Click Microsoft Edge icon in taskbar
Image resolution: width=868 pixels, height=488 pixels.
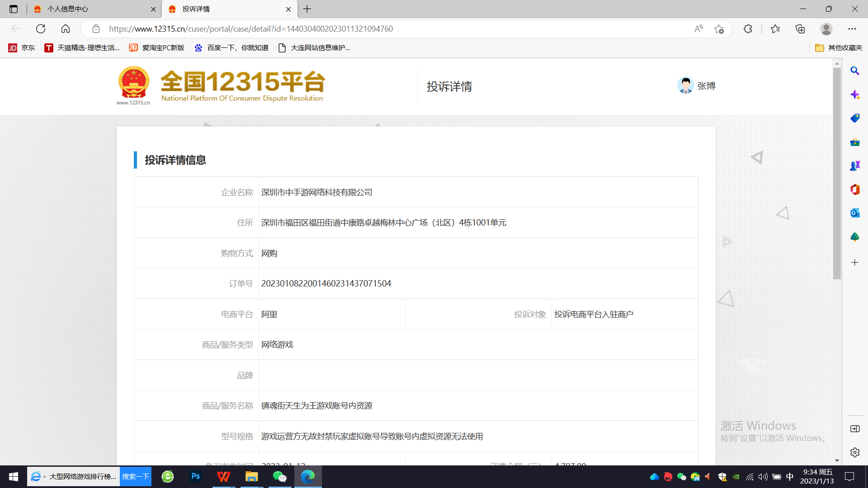pyautogui.click(x=308, y=476)
